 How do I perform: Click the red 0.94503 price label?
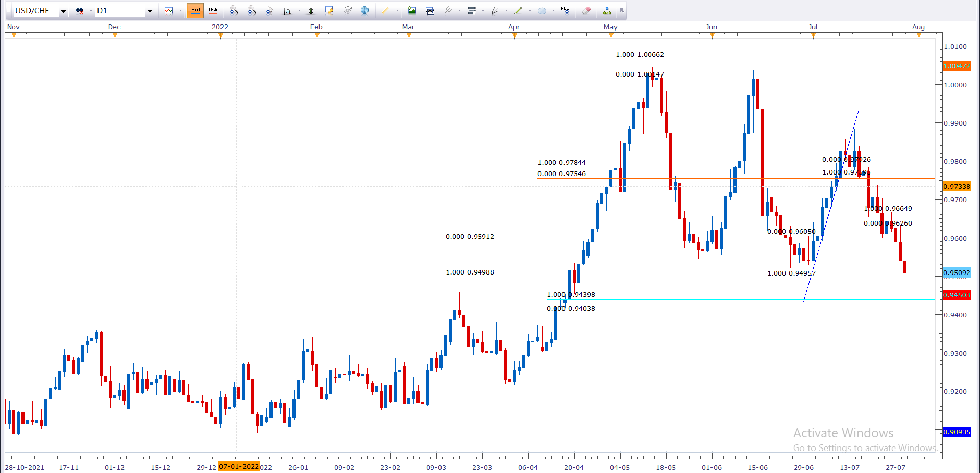[957, 295]
